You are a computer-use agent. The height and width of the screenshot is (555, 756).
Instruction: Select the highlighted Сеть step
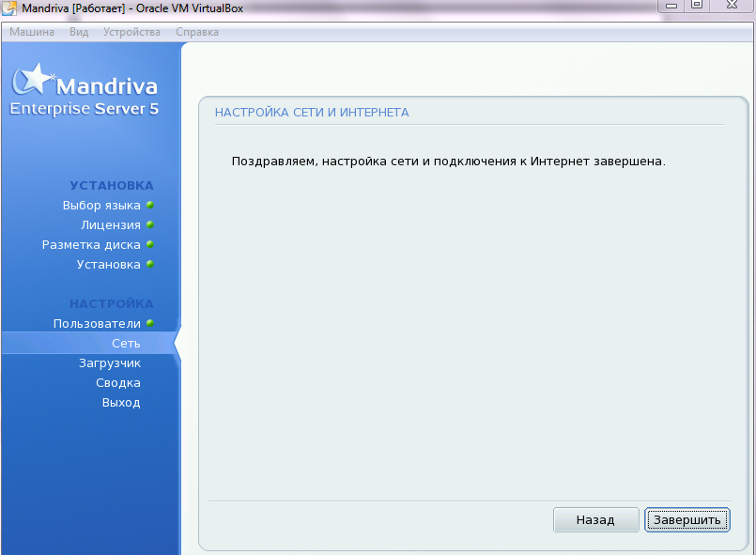click(x=90, y=343)
